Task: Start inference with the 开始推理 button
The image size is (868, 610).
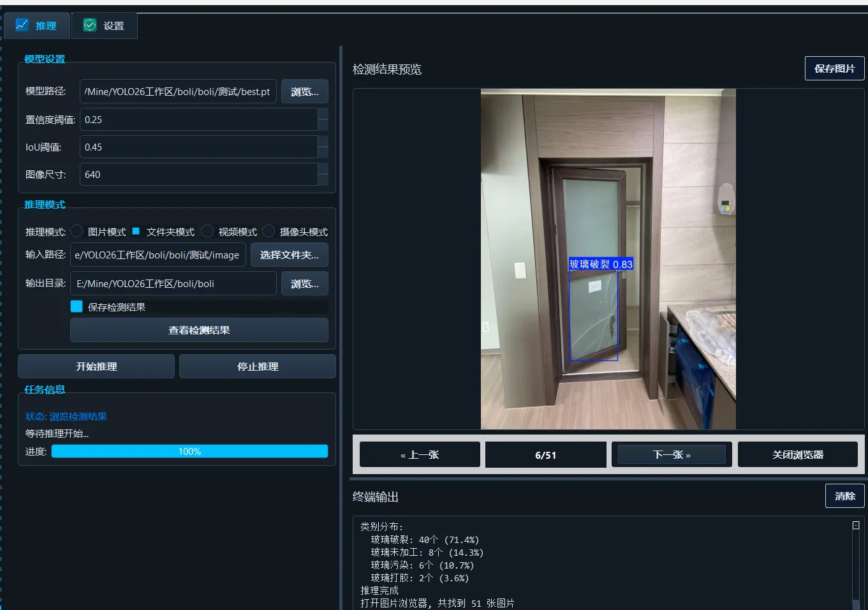Action: [96, 366]
